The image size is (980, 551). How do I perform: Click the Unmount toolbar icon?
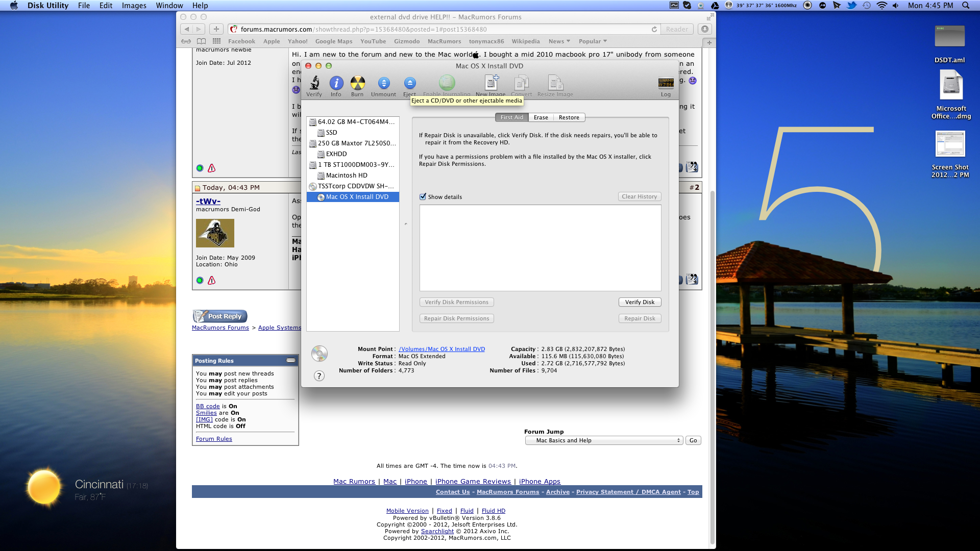(383, 83)
